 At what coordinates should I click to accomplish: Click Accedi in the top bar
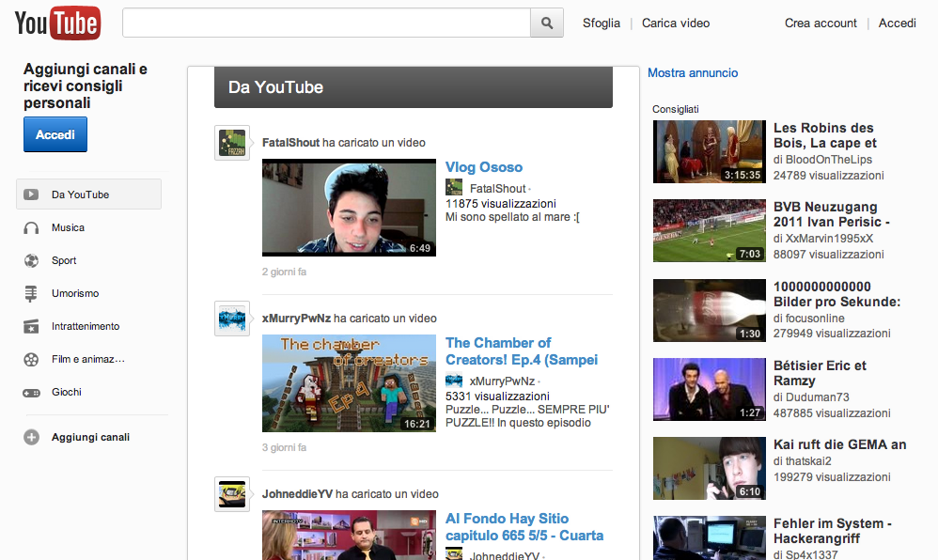pos(897,23)
